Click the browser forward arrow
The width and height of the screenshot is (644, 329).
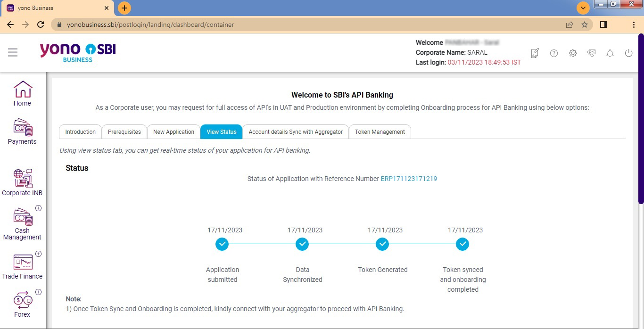25,25
